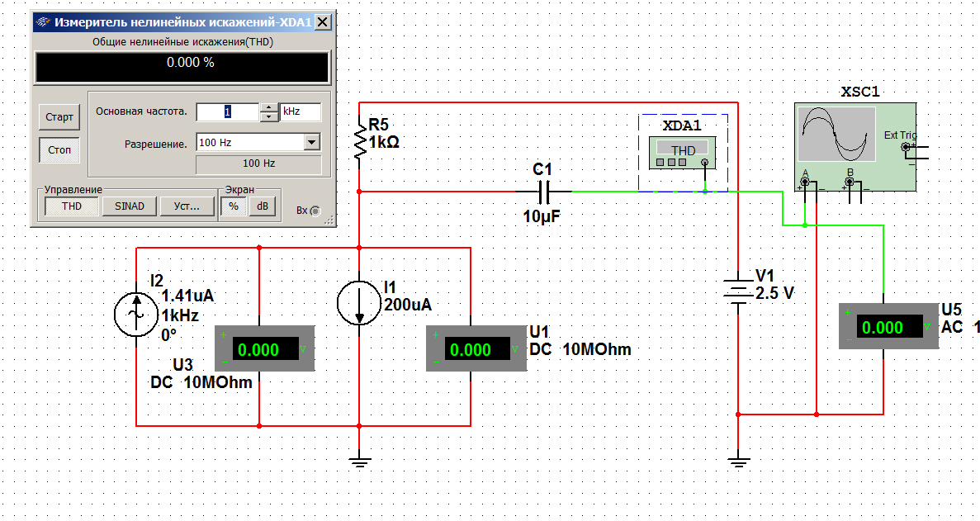The image size is (980, 521).
Task: Click the Стоп button in distortion analyzer
Action: pyautogui.click(x=59, y=150)
